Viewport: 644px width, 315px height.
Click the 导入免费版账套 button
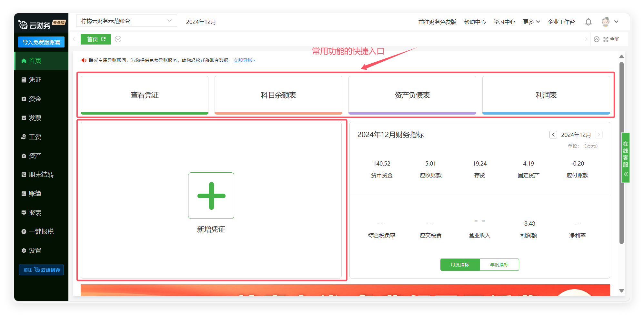(x=41, y=42)
